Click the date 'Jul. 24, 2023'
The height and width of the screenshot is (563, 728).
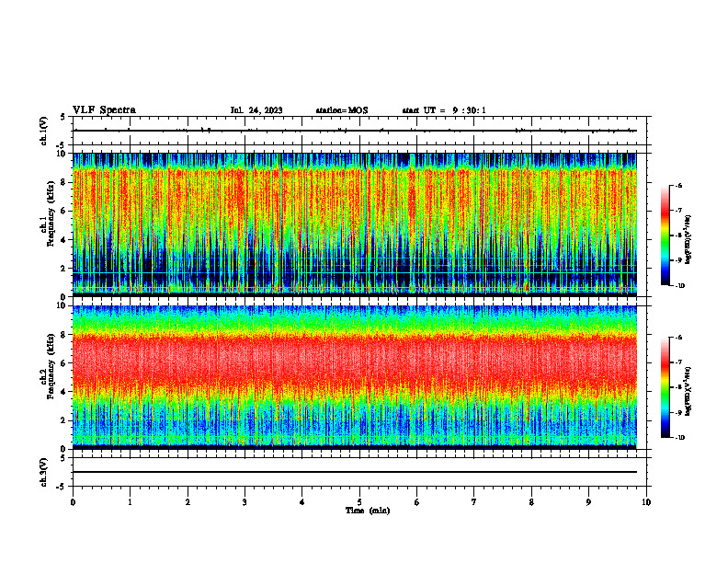[x=256, y=110]
